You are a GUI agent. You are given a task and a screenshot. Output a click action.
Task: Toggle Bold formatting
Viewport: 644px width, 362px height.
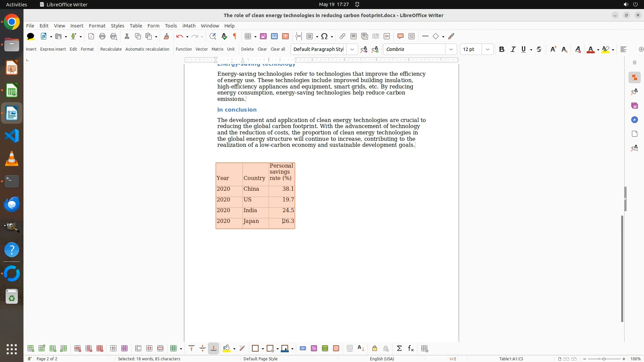(x=501, y=50)
